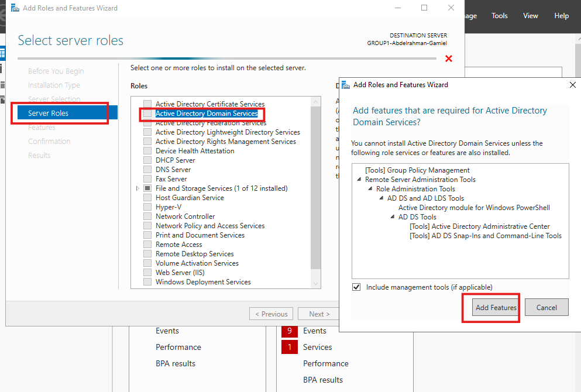Toggle Include management tools checkbox
The height and width of the screenshot is (392, 581).
tap(356, 287)
